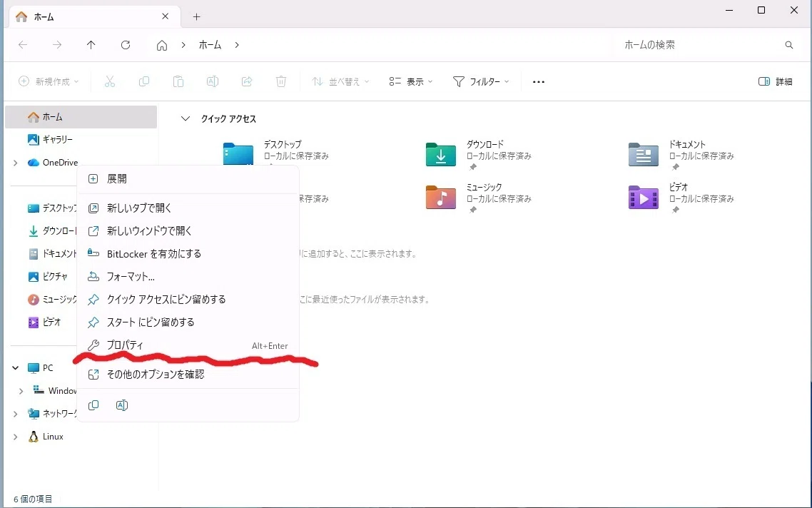Viewport: 812px width, 508px height.
Task: Select PC in the navigation pane
Action: point(41,367)
